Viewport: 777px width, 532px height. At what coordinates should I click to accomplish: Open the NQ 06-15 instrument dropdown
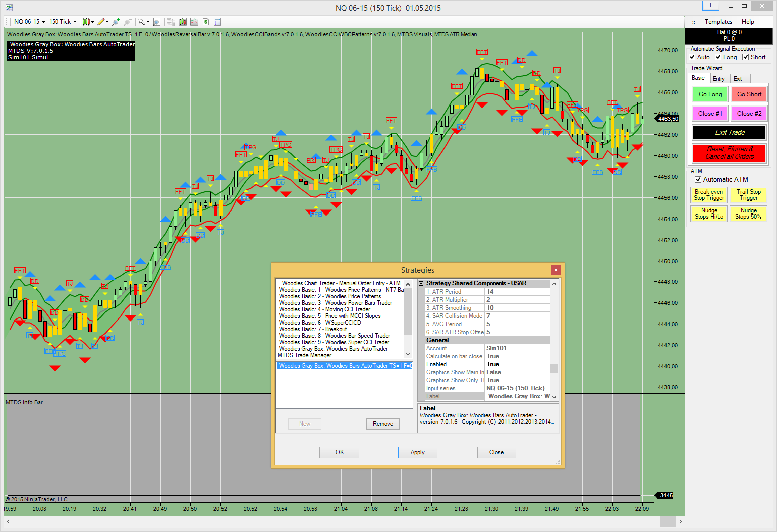(29, 22)
